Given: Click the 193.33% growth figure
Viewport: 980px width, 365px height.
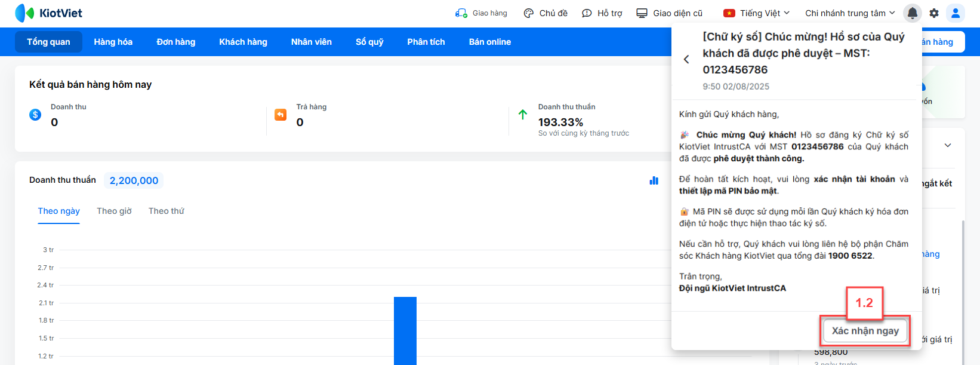Looking at the screenshot, I should click(560, 122).
